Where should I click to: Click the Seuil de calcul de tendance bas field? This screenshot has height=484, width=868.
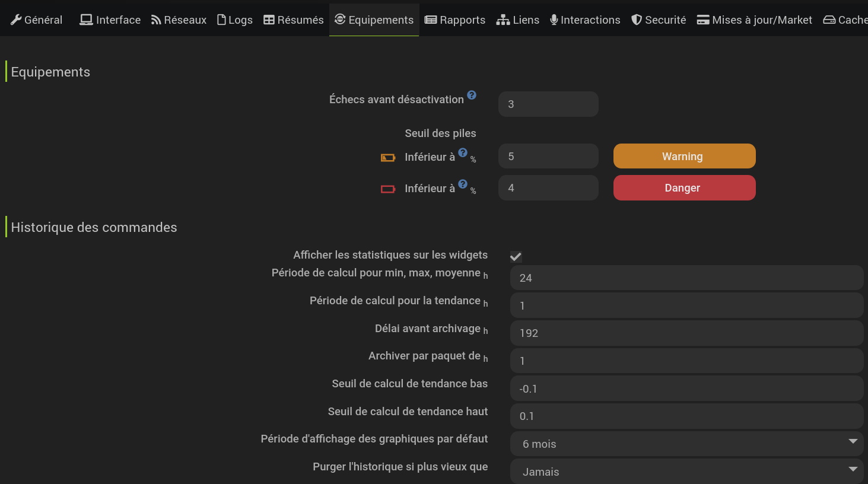686,389
